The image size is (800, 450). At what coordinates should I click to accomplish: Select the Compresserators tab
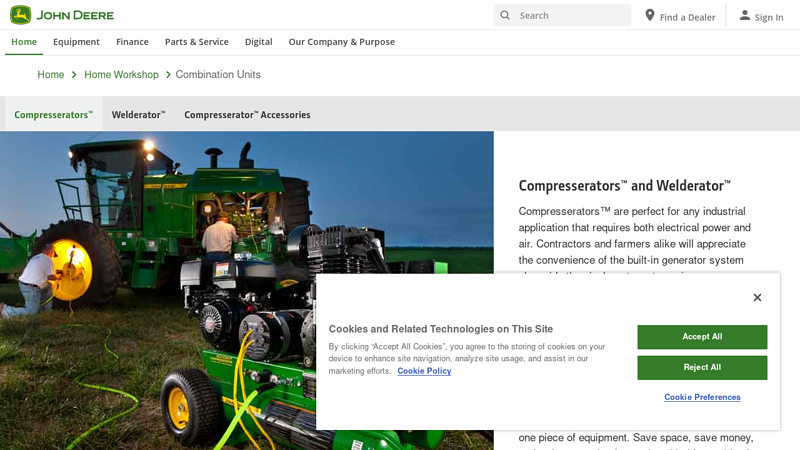tap(53, 115)
